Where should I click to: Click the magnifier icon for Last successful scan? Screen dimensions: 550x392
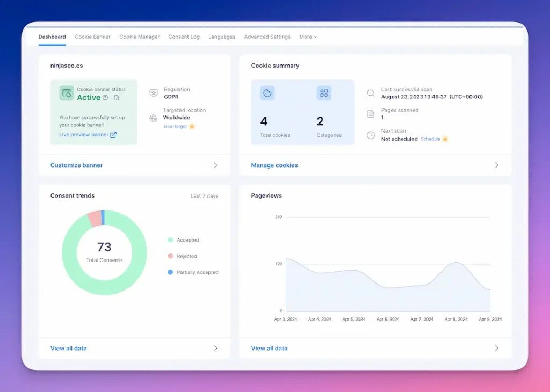(x=371, y=93)
